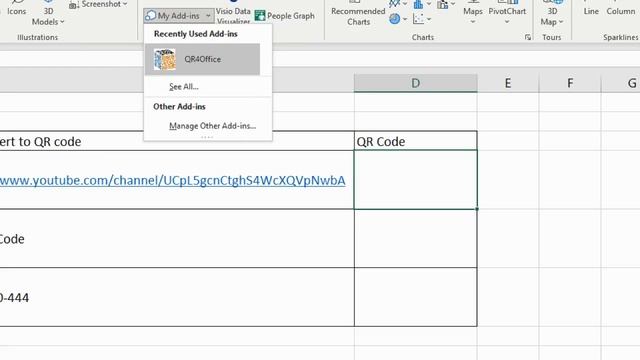Expand the Screenshot dropdown
The image size is (640, 360).
point(125,4)
